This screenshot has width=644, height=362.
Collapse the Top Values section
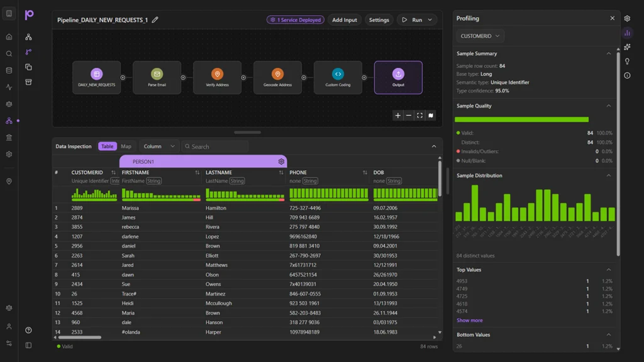(609, 270)
